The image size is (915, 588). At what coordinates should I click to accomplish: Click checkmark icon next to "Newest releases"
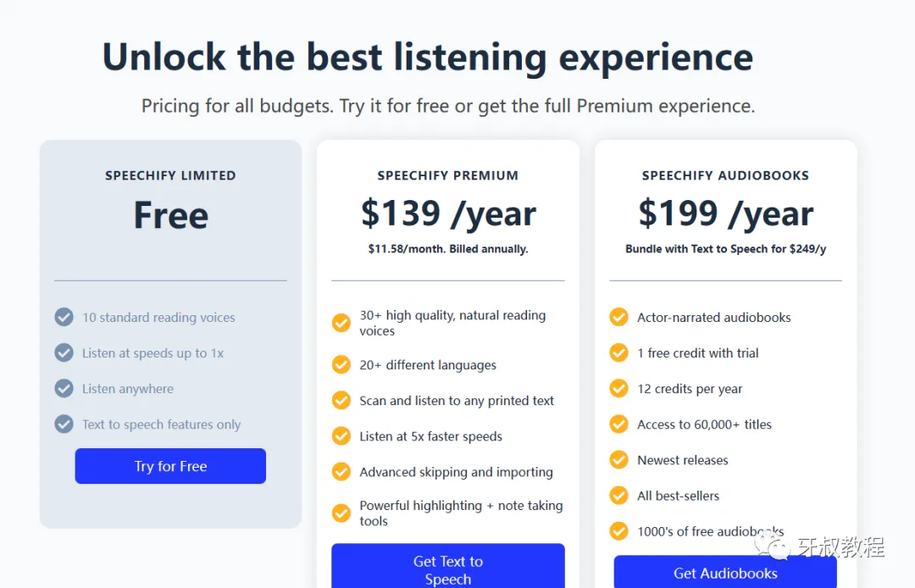(619, 459)
